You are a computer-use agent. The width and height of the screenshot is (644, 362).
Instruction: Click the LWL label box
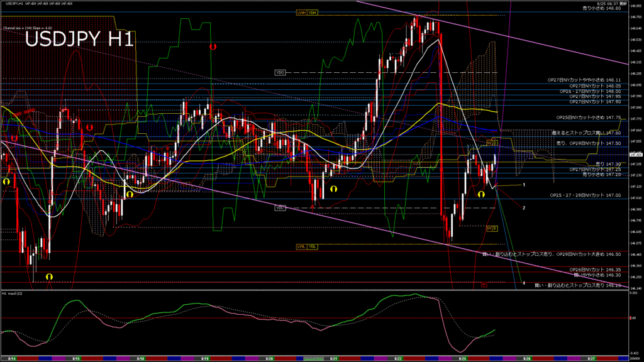(301, 246)
